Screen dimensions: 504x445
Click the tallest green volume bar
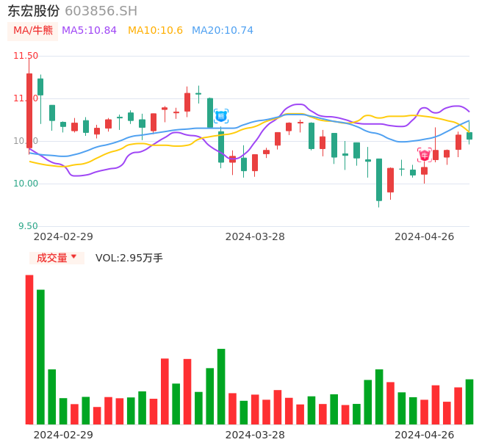pos(41,357)
